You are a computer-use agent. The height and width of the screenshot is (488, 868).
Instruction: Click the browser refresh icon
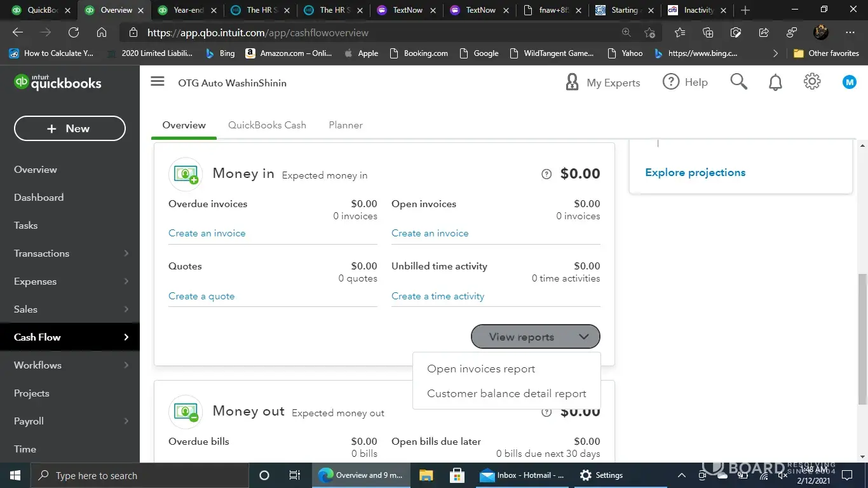coord(74,32)
